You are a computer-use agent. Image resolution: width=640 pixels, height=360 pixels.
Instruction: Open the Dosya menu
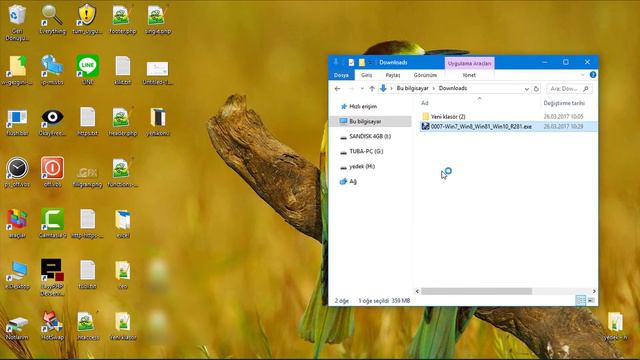point(341,75)
